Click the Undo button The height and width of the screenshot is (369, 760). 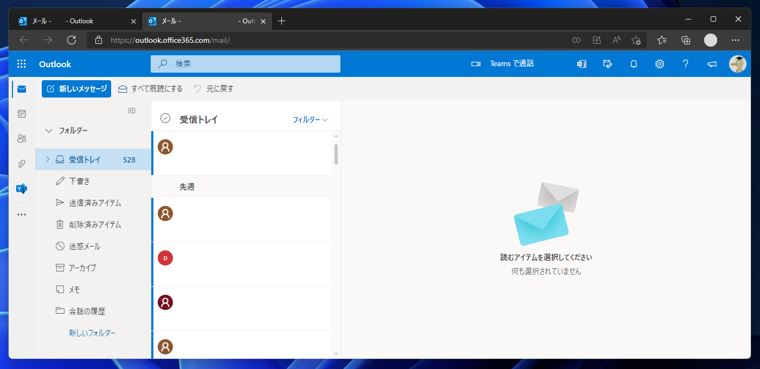tap(214, 89)
